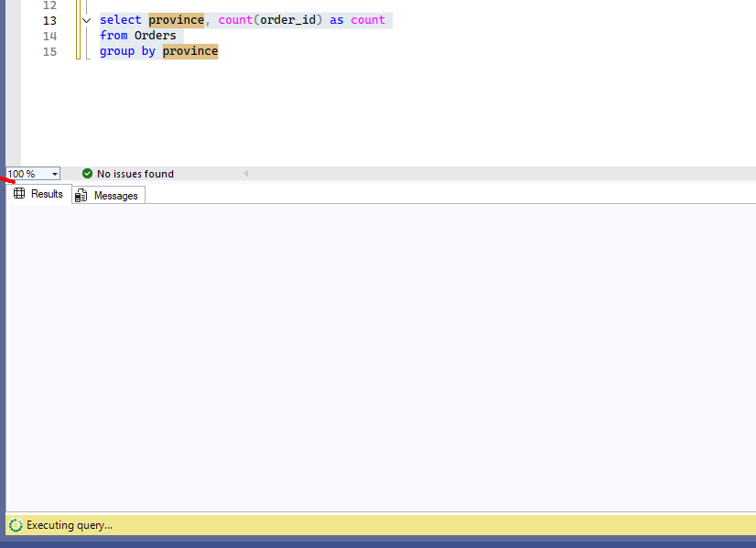Image resolution: width=756 pixels, height=548 pixels.
Task: Place cursor on the word Orders
Action: [156, 36]
